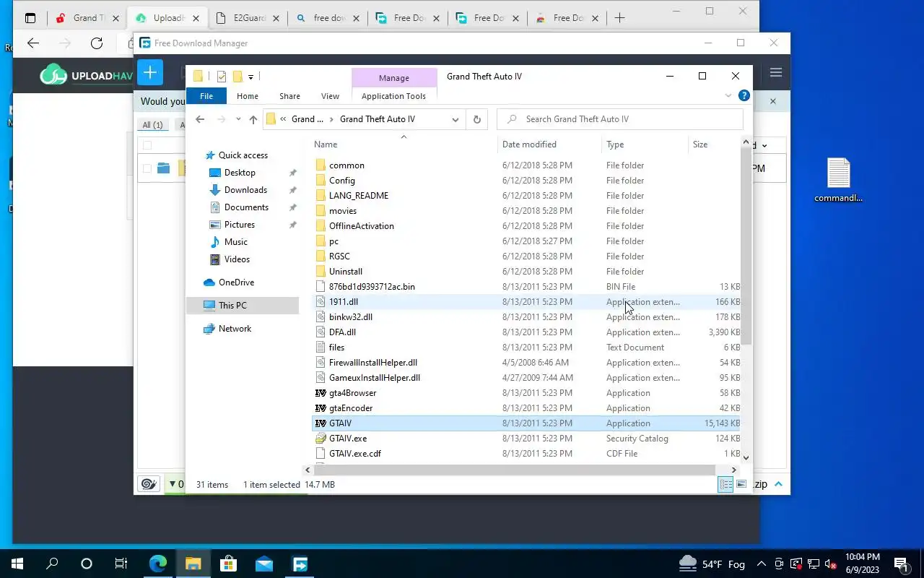
Task: Select the gtaEncoder application icon
Action: pos(321,408)
